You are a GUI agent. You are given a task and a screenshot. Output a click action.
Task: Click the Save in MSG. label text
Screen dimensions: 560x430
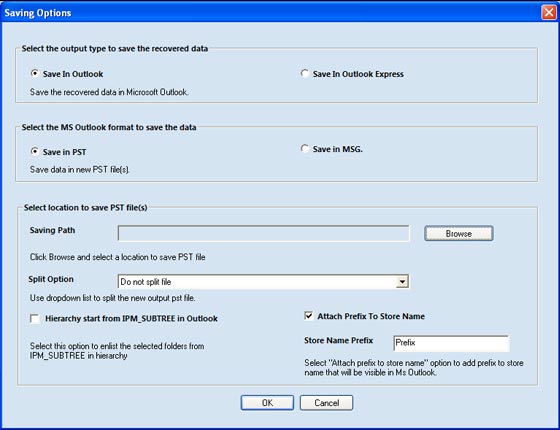338,149
